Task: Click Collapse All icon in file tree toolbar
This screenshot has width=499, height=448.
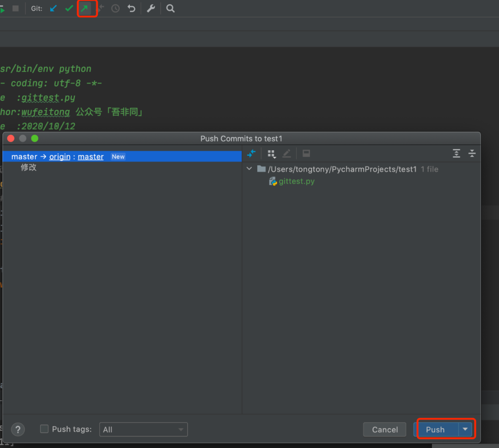Action: coord(472,153)
